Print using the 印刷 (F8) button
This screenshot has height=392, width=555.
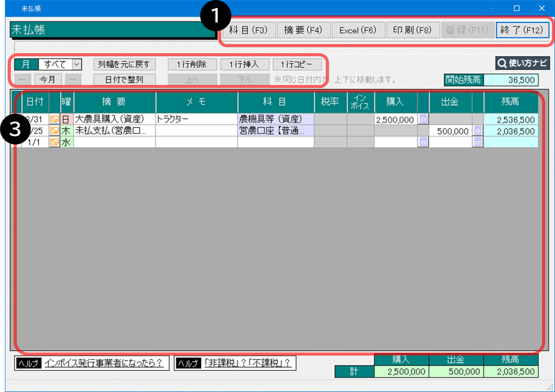[412, 30]
